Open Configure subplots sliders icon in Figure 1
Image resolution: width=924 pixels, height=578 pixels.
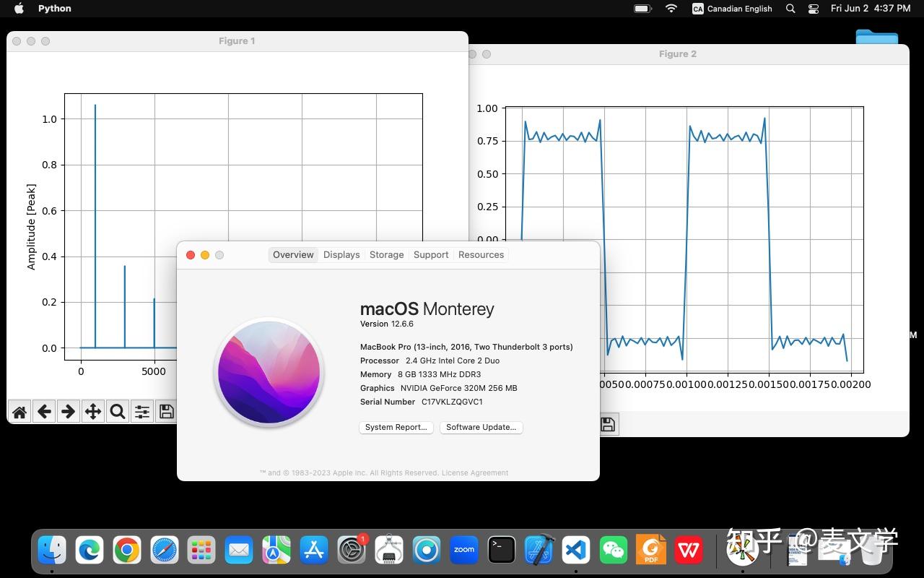click(x=142, y=412)
